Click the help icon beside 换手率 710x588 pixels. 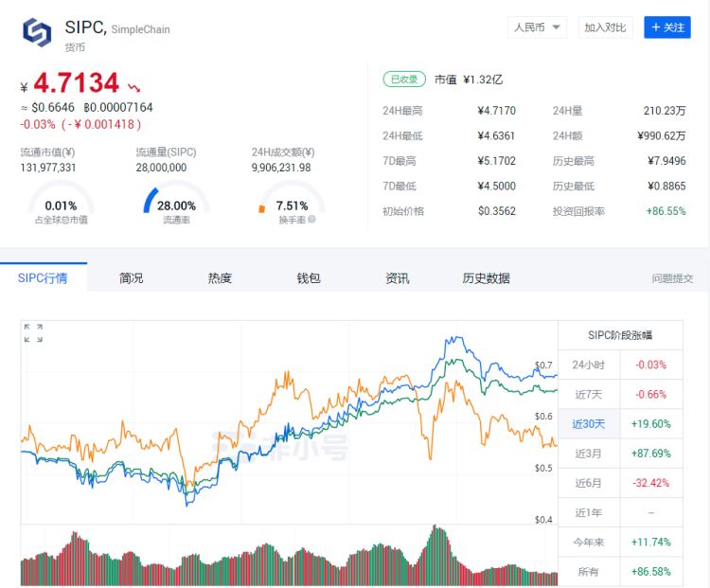click(x=311, y=220)
